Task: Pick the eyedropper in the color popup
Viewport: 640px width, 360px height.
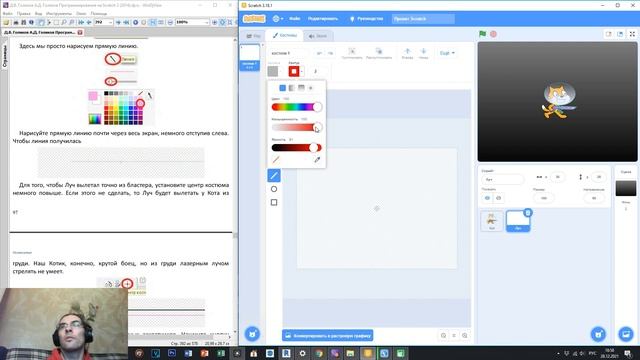Action: point(317,160)
